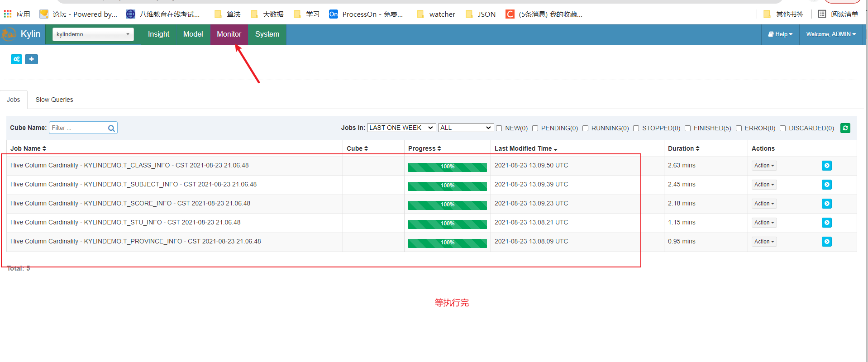The height and width of the screenshot is (362, 868).
Task: Open the Help dropdown menu
Action: tap(780, 34)
